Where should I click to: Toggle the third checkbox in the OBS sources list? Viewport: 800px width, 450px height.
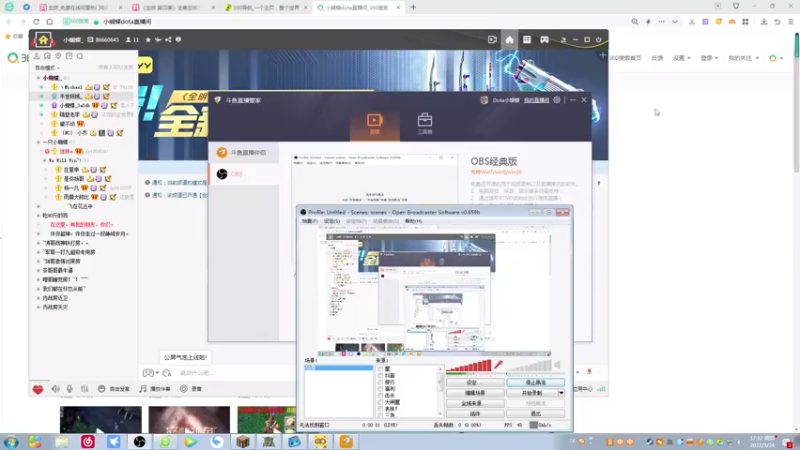pyautogui.click(x=380, y=382)
